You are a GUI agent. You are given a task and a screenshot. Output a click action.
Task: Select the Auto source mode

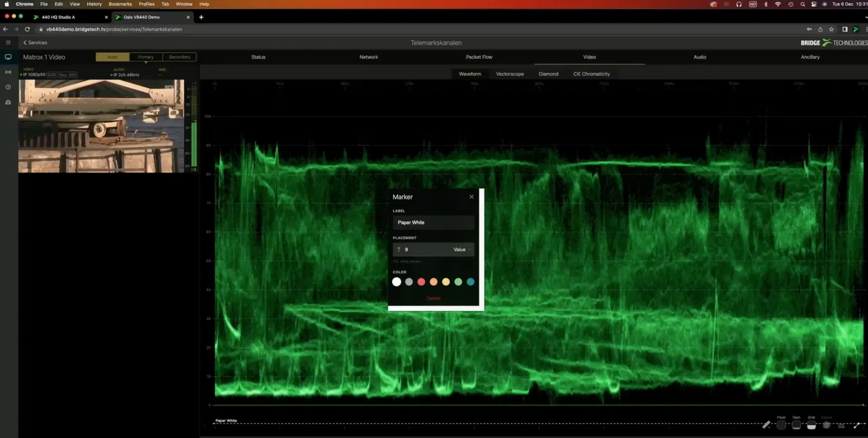[x=112, y=57]
